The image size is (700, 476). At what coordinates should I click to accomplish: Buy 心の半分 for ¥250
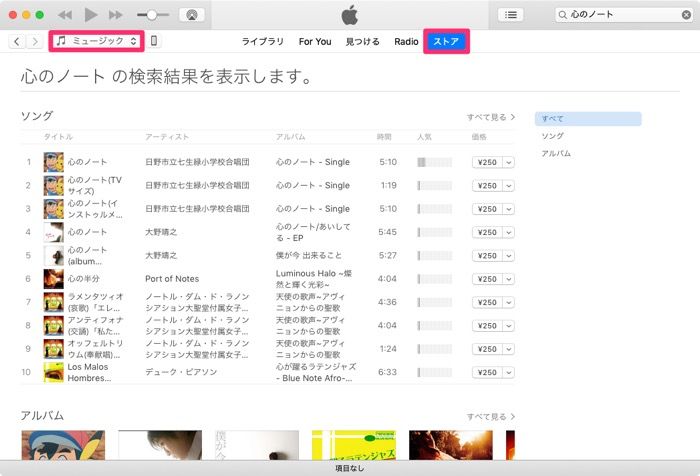tap(487, 279)
